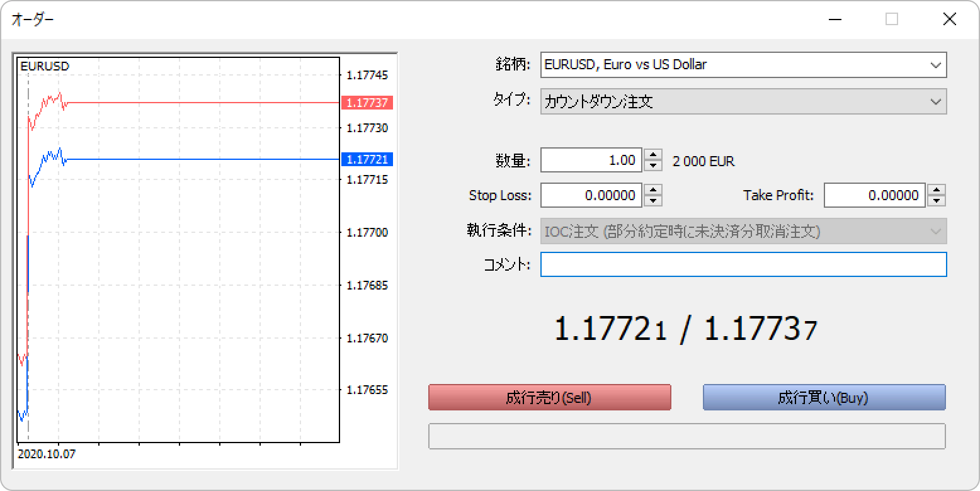
Task: Click the 1.17745 axis price label
Action: 367,75
